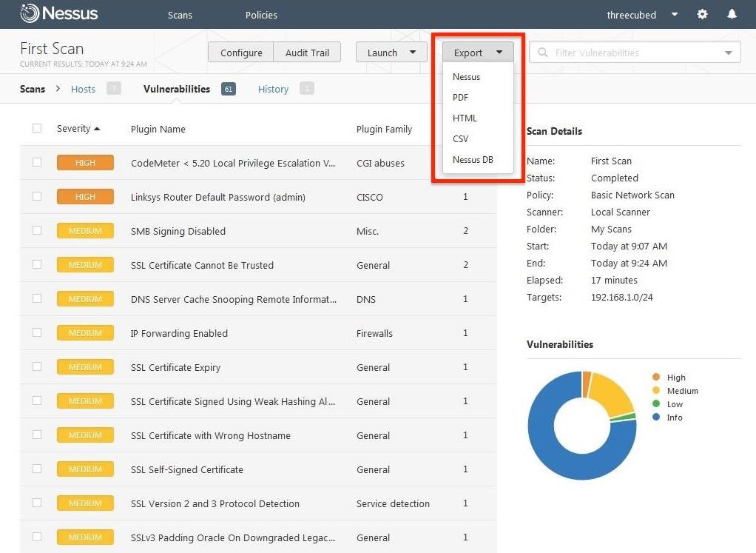Toggle the select-all checkbox in the header

pyautogui.click(x=37, y=129)
